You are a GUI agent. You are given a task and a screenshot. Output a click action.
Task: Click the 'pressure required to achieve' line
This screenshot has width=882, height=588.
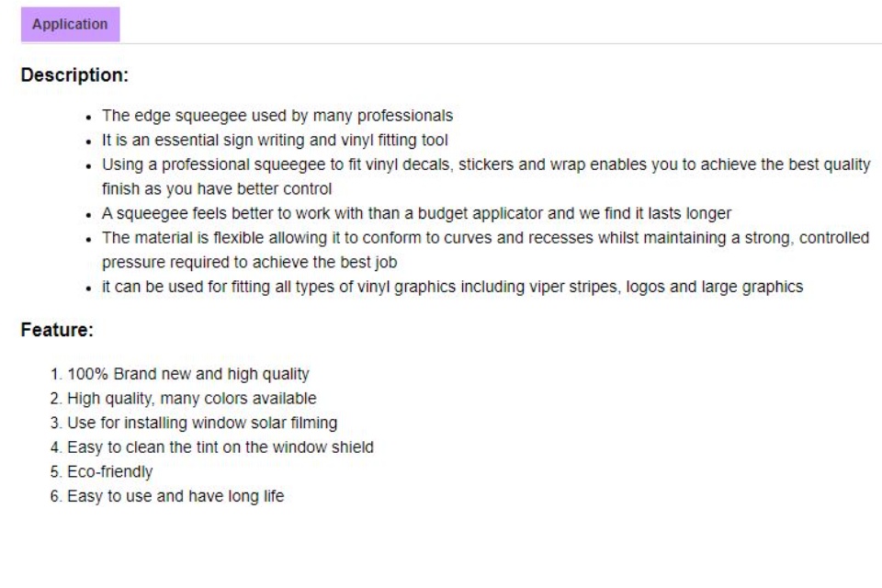click(x=249, y=262)
